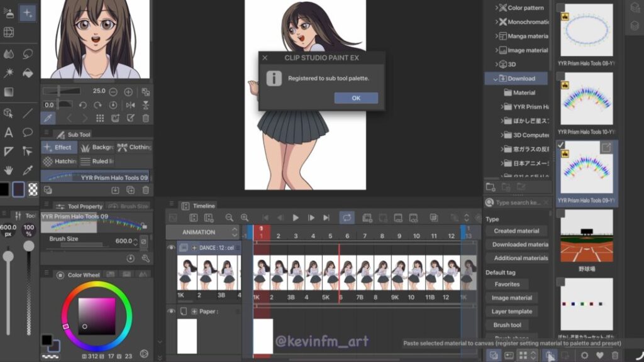Check the YYR Prism Halo Tools 08 material checkbox

click(560, 8)
